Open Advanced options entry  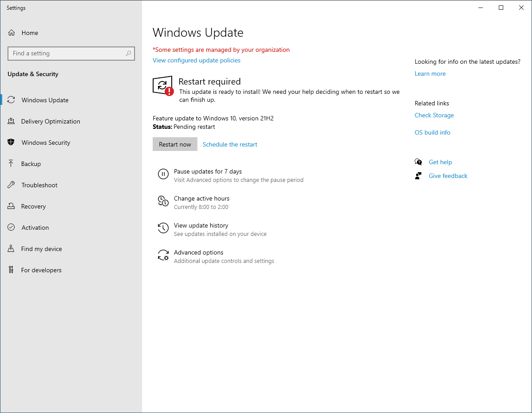pyautogui.click(x=216, y=256)
